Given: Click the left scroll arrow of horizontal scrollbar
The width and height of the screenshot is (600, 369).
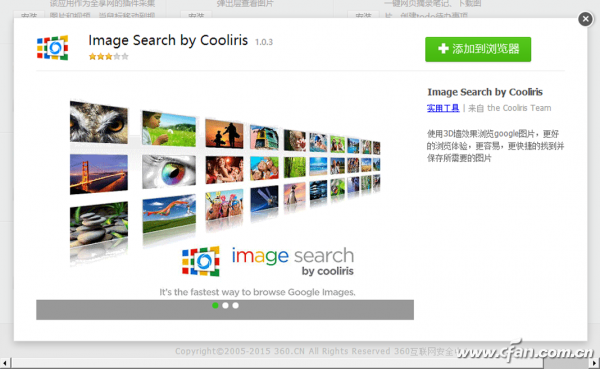Looking at the screenshot, I should (5, 363).
